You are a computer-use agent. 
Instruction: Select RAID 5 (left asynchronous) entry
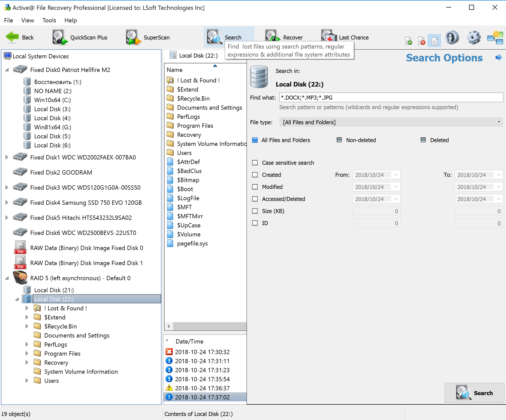[80, 278]
